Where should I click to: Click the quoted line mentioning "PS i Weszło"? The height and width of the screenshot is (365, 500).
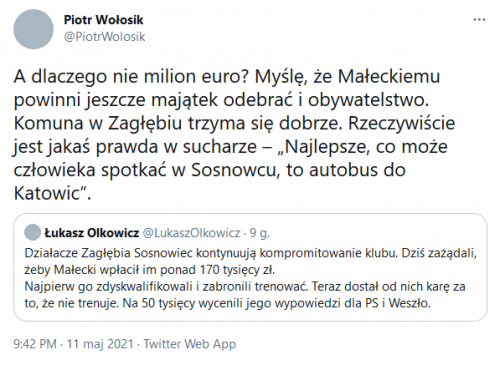(x=228, y=303)
